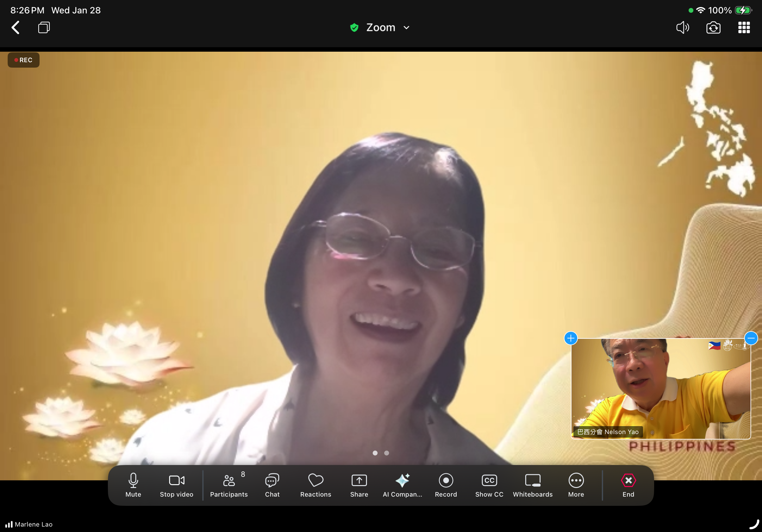
Task: Switch to gallery grid view
Action: [744, 27]
